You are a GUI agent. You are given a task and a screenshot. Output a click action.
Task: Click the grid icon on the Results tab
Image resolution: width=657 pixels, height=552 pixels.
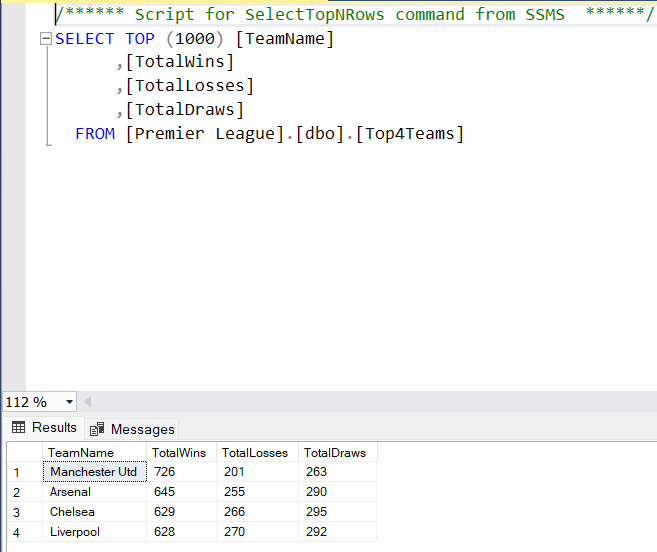coord(18,428)
